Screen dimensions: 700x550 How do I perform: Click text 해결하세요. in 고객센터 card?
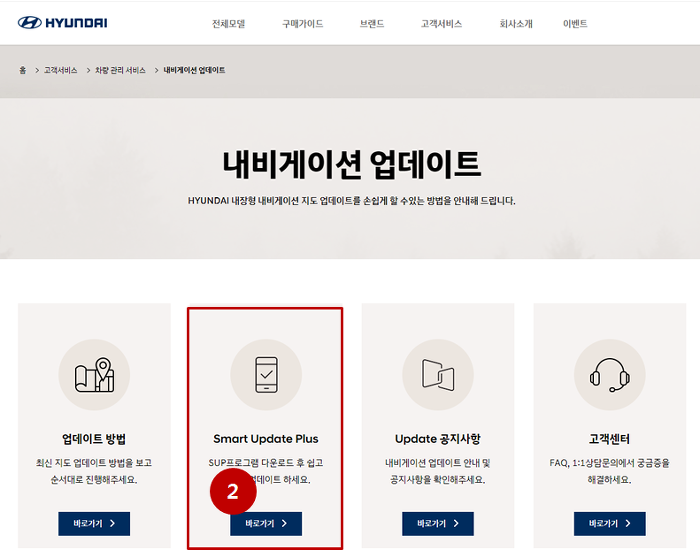[610, 480]
